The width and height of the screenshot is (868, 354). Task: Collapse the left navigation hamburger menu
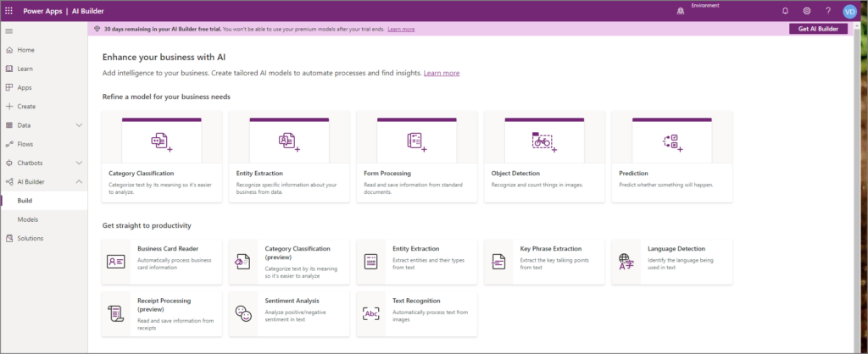[x=9, y=31]
